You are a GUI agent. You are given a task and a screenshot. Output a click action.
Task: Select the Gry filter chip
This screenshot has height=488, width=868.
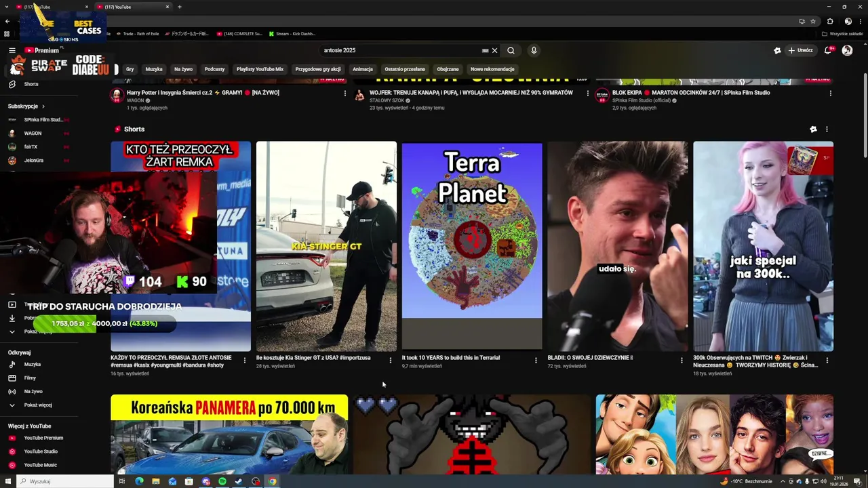coord(130,69)
